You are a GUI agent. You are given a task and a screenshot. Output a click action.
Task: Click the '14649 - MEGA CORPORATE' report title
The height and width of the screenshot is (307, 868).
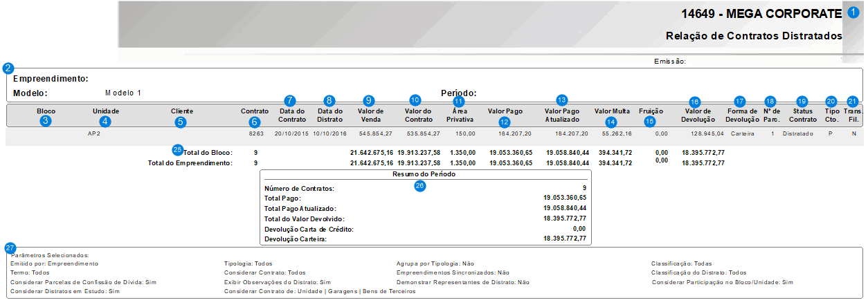[x=761, y=14]
